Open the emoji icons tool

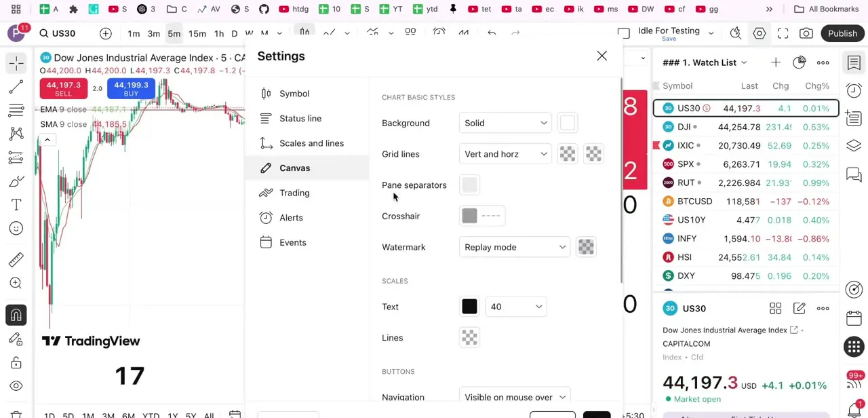16,229
